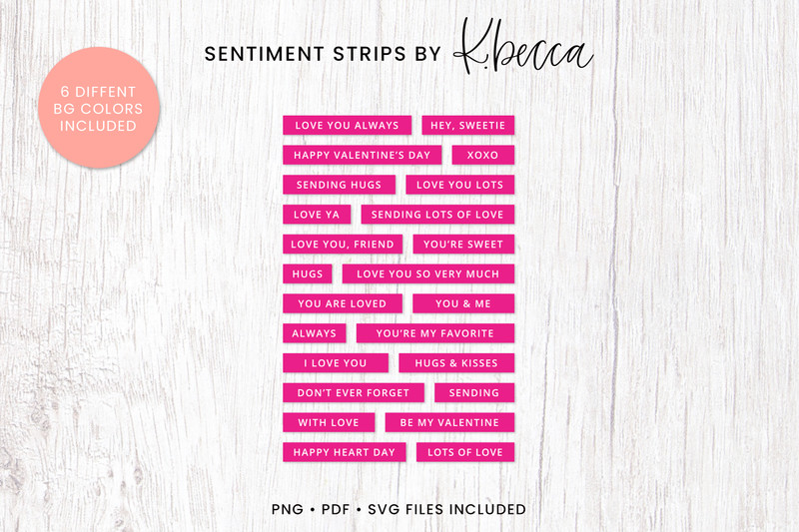This screenshot has height=532, width=799.
Task: Select the "You Are Loved" strip
Action: click(x=342, y=303)
